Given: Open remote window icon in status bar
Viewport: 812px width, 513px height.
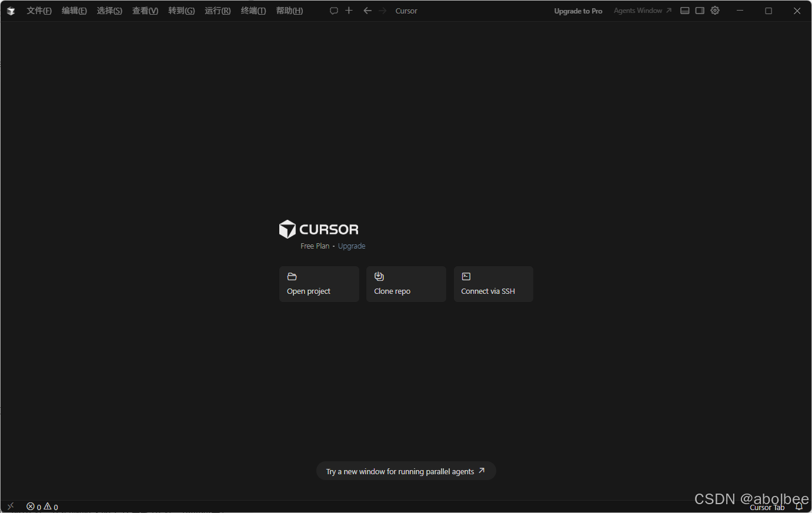Looking at the screenshot, I should (10, 506).
